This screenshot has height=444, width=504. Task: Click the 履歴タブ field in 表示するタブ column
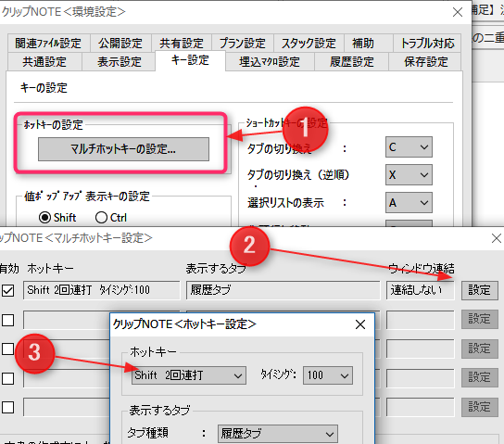point(283,290)
